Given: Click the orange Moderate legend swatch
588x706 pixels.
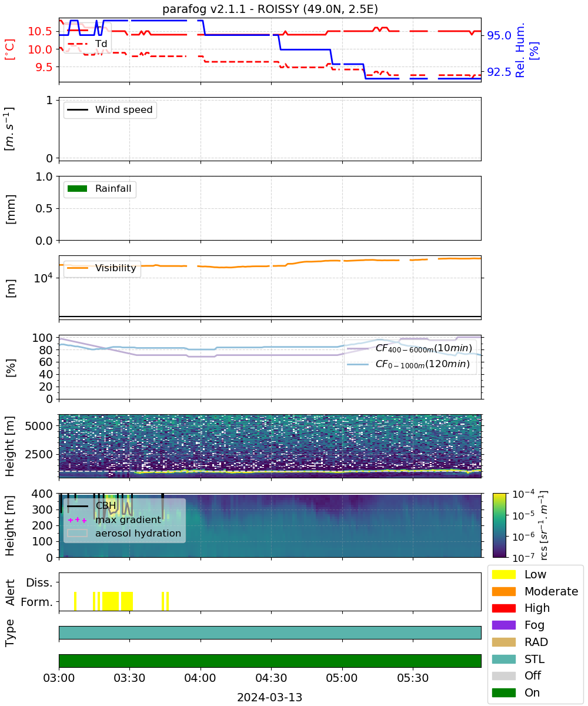Looking at the screenshot, I should 504,591.
